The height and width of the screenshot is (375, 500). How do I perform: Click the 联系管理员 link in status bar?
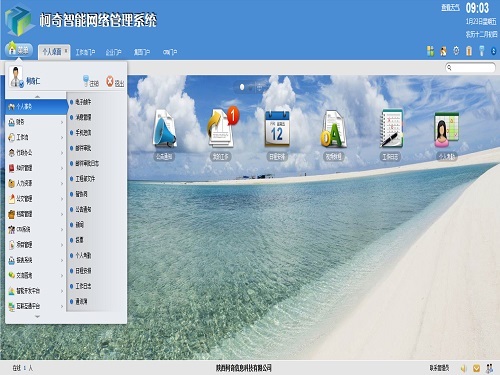coord(439,368)
